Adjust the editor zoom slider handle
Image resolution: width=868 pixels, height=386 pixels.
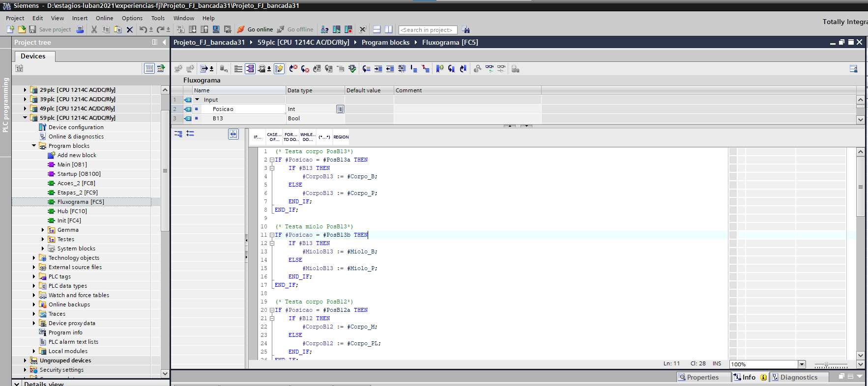click(826, 365)
